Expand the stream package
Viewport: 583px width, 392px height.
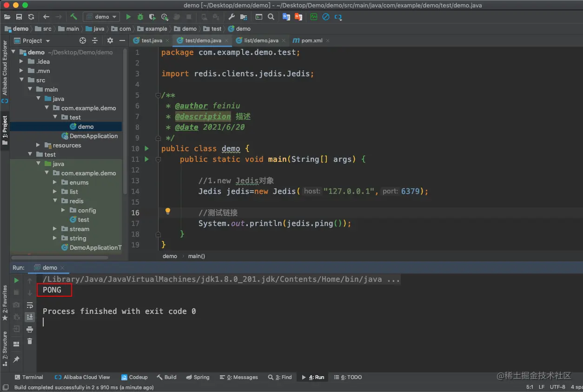tap(55, 229)
